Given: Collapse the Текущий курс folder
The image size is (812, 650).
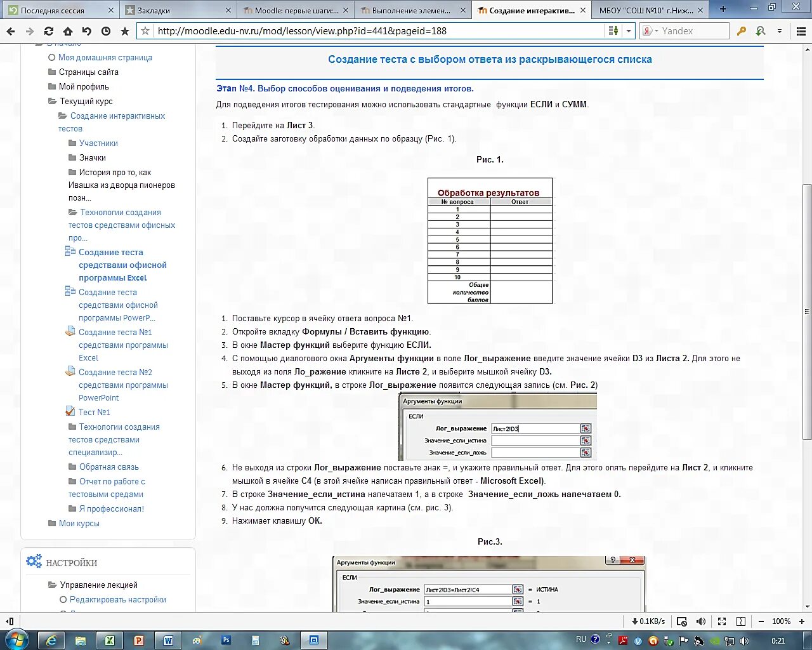Looking at the screenshot, I should [x=53, y=101].
